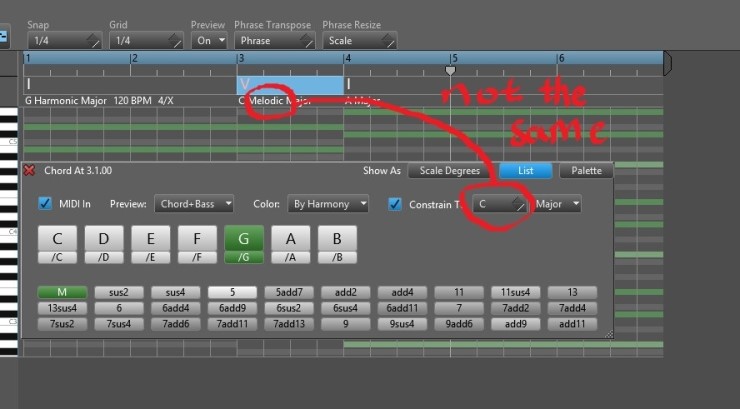The image size is (740, 409).
Task: Pick the 6add11 chord type
Action: (x=402, y=308)
